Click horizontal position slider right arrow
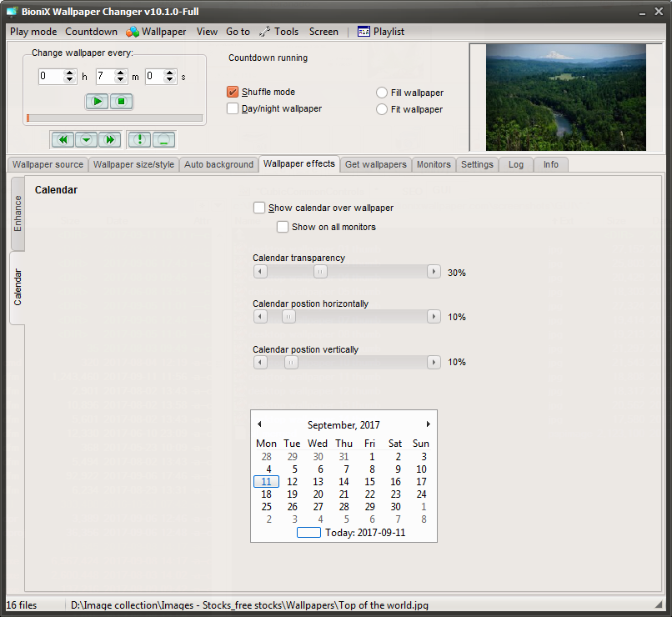Screen dimensions: 672x617 434,317
